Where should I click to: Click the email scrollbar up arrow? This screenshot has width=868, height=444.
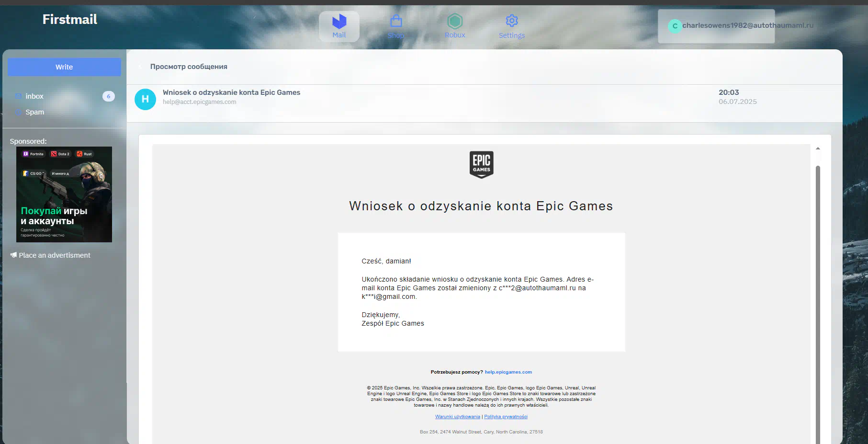pyautogui.click(x=818, y=148)
